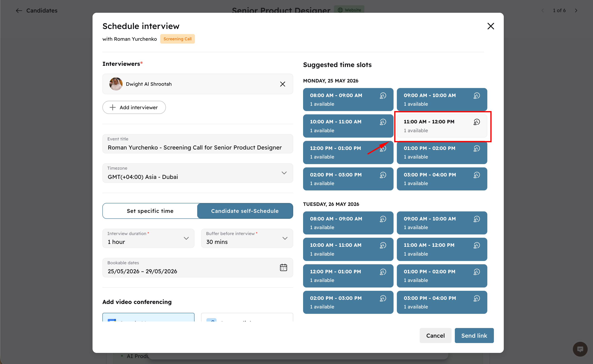The image size is (593, 364).
Task: Click availability icon on Monday 01:00 PM slot
Action: [x=477, y=148]
